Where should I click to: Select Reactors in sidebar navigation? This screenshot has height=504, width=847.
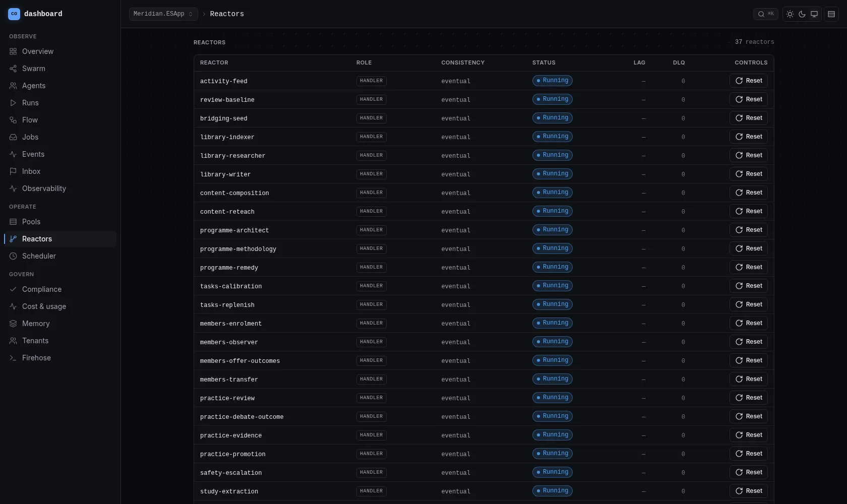pos(60,239)
